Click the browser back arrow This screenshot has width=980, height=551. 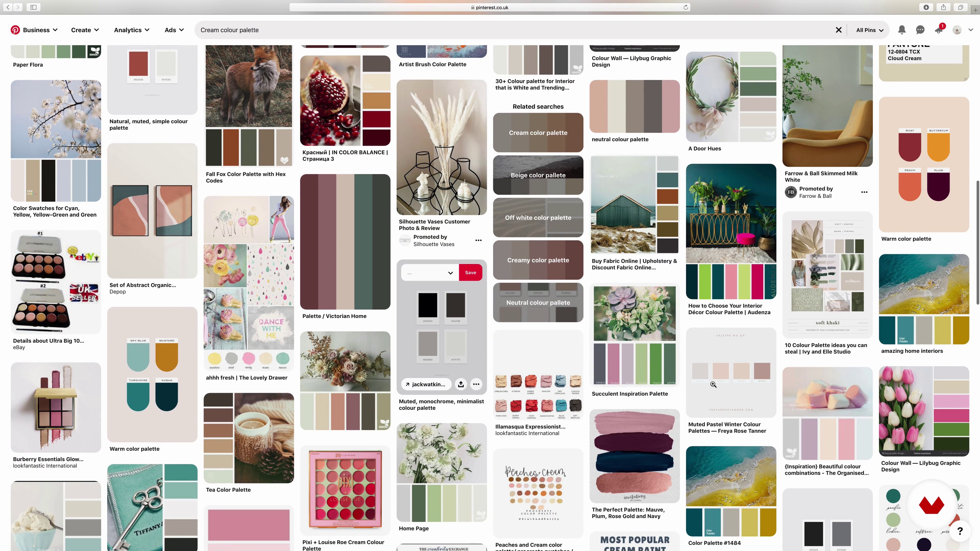(x=8, y=7)
